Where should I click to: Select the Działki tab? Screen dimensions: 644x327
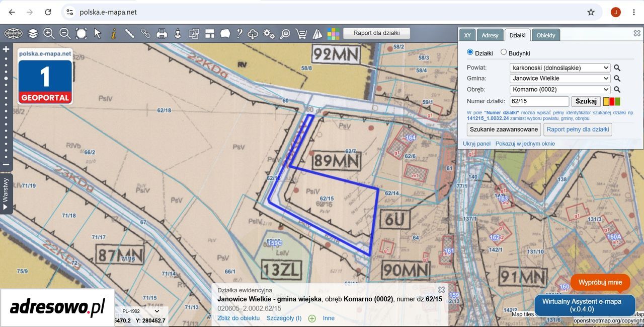pyautogui.click(x=517, y=35)
